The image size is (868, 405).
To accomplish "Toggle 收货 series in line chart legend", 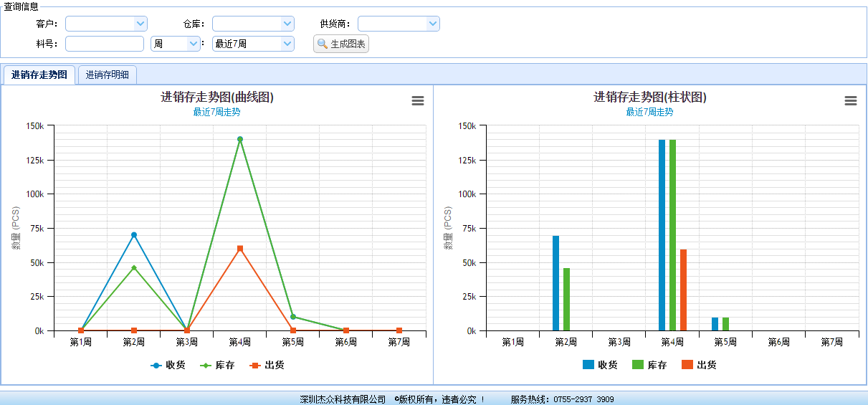I will tap(168, 365).
